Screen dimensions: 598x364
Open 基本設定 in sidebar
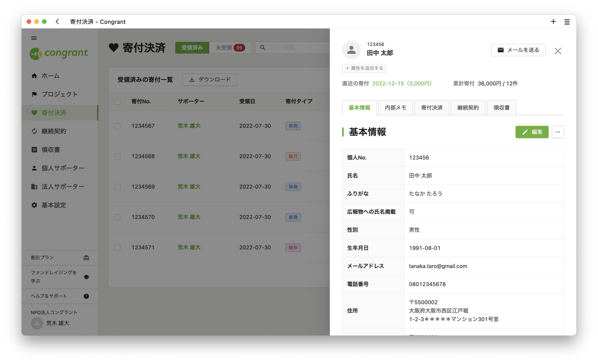click(60, 205)
